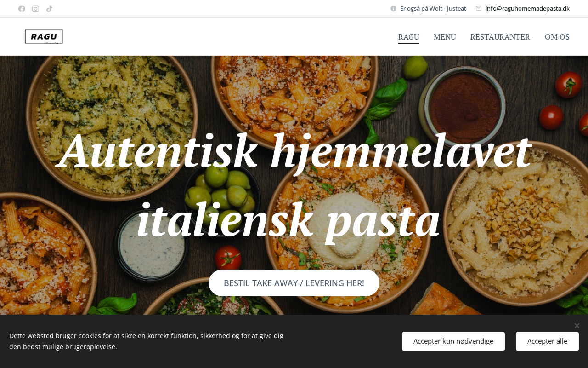Go to the RESTAURANTER page
The width and height of the screenshot is (588, 368).
500,37
